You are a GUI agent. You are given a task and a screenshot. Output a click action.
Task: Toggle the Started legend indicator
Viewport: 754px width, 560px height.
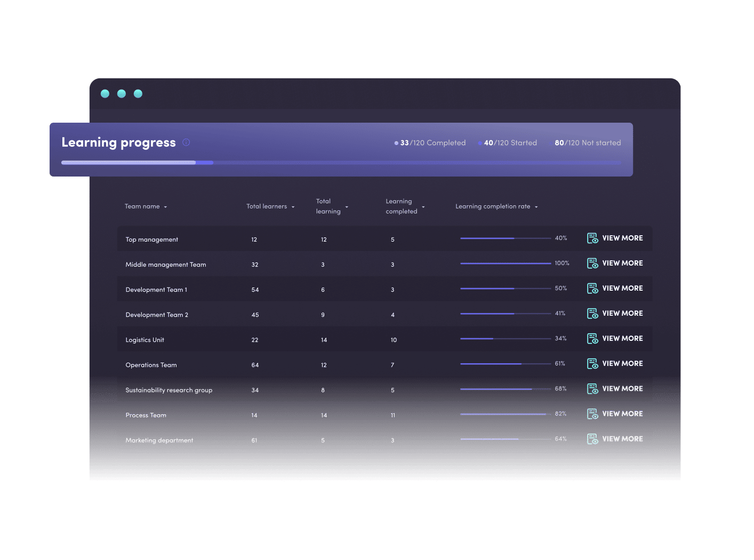(479, 143)
